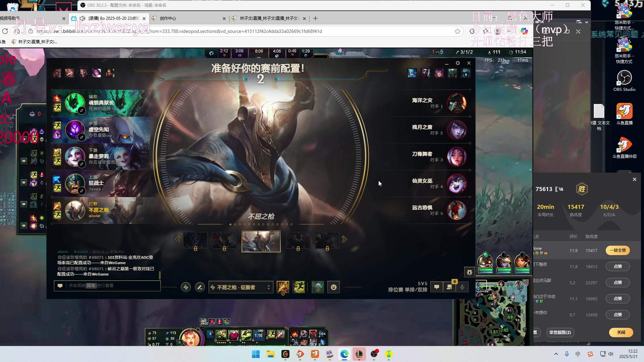Close the match result panel X
Image resolution: width=644 pixels, height=362 pixels.
(x=634, y=179)
